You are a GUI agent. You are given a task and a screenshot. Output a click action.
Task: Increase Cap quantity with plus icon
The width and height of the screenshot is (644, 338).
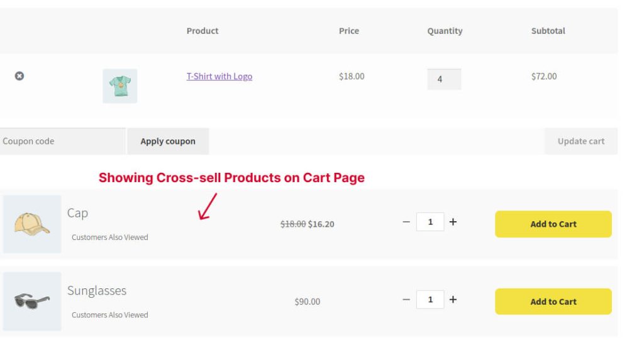[x=453, y=222]
